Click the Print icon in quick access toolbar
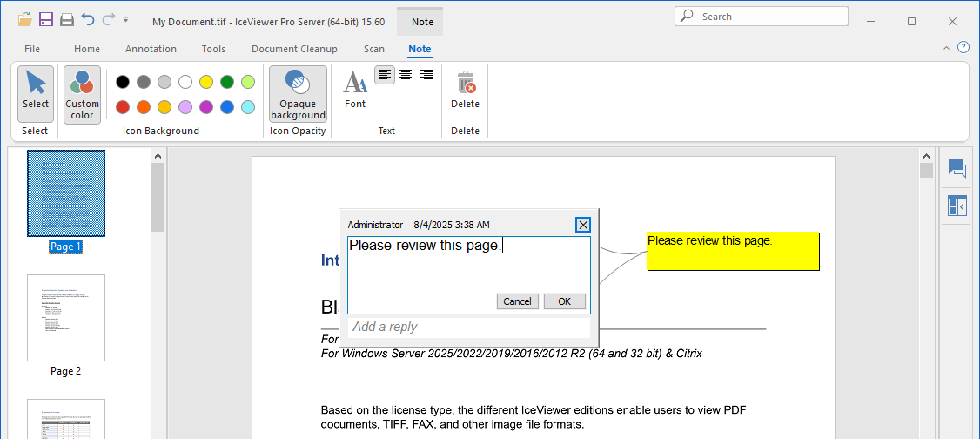 (67, 20)
